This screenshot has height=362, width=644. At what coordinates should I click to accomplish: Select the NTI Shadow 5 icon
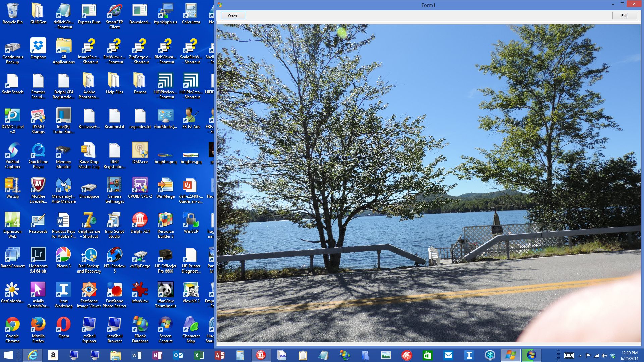coord(115,260)
